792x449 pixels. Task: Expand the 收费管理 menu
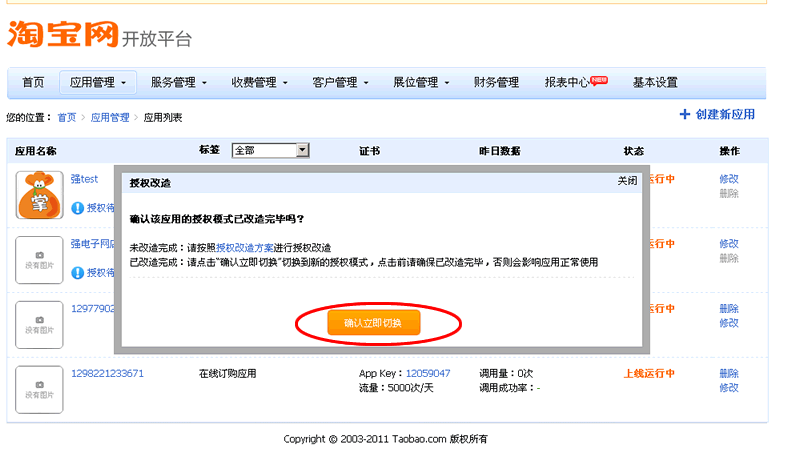pos(260,82)
